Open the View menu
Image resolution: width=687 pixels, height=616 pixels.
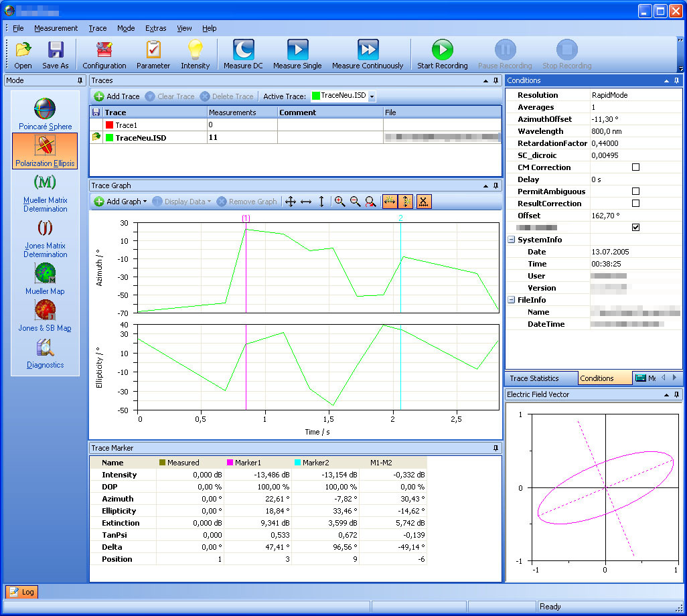pos(184,28)
